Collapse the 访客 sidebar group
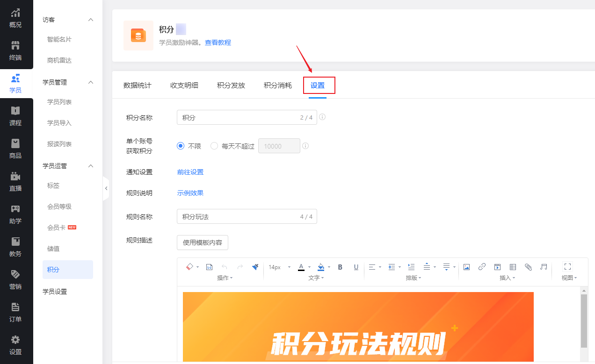Viewport: 595px width, 364px height. pyautogui.click(x=91, y=20)
